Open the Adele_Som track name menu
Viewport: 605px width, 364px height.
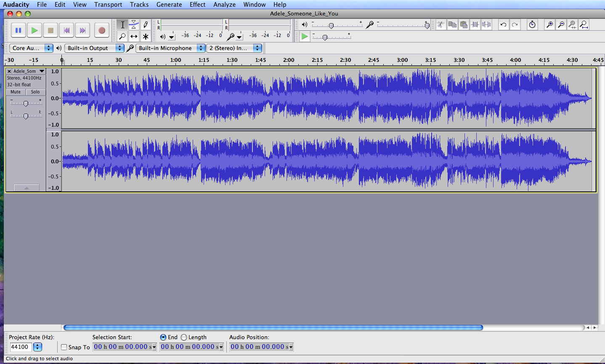click(x=29, y=71)
